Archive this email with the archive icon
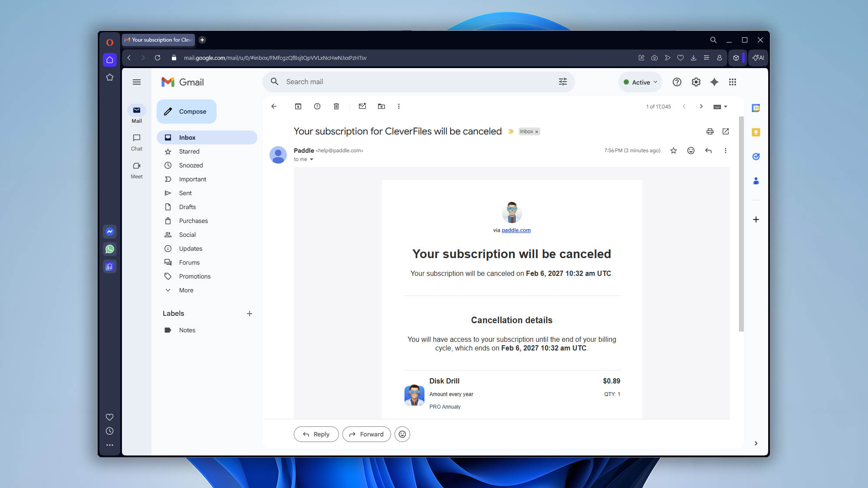 [x=298, y=106]
